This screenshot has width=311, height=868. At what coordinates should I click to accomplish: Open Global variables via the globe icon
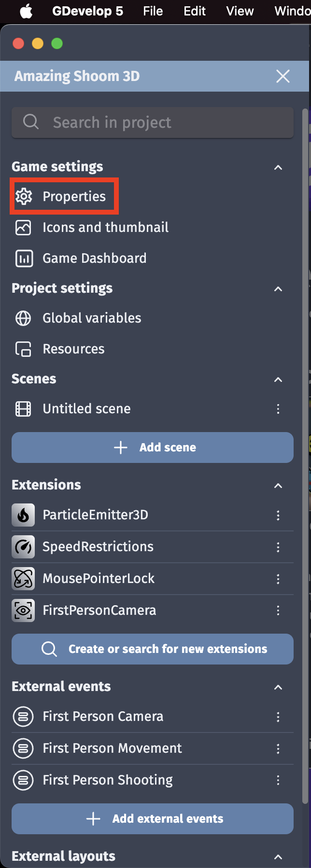tap(23, 318)
